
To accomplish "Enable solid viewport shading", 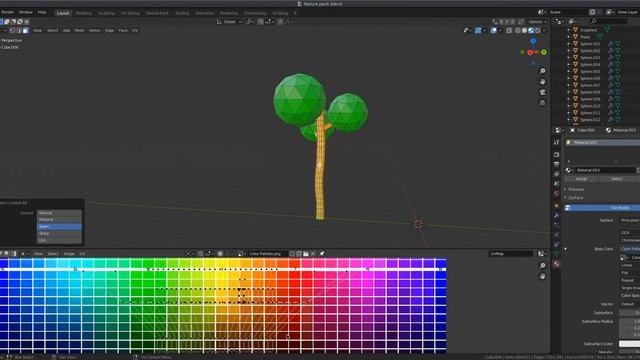I will tap(524, 30).
